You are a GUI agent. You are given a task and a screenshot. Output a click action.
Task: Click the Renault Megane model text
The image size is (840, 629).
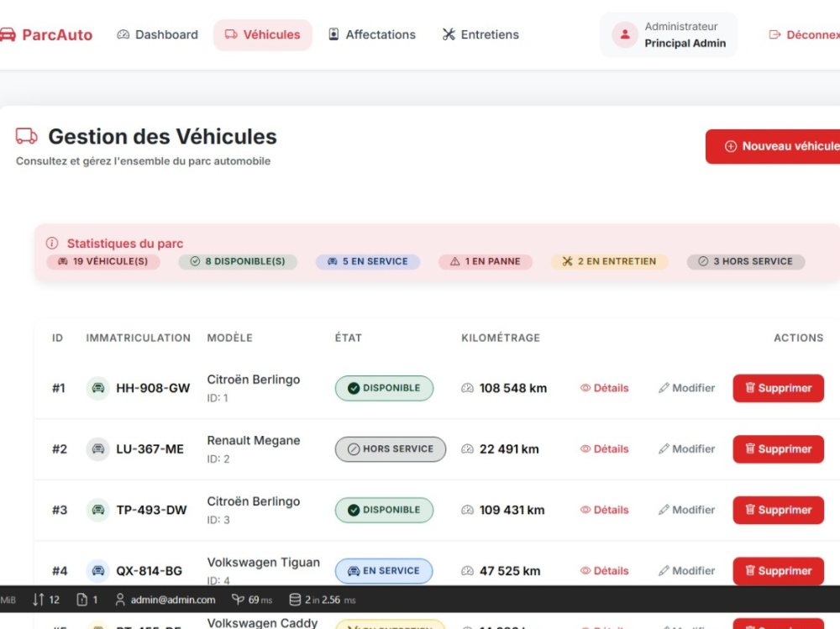click(254, 440)
